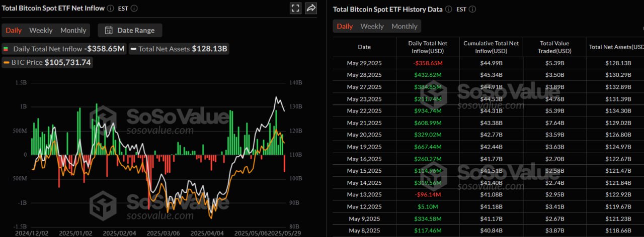
Task: Click the $7.64B value traded cell
Action: click(554, 123)
